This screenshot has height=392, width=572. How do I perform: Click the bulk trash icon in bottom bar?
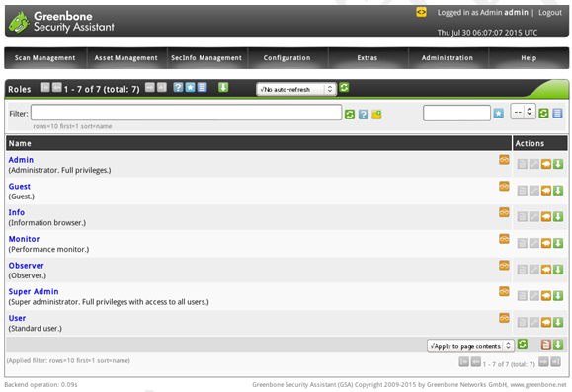546,345
